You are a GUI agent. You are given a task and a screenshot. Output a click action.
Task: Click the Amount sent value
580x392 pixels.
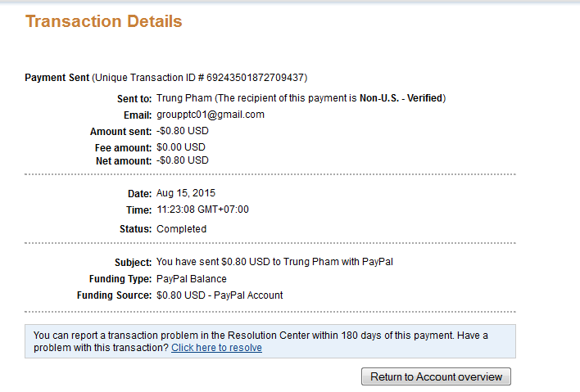[183, 131]
